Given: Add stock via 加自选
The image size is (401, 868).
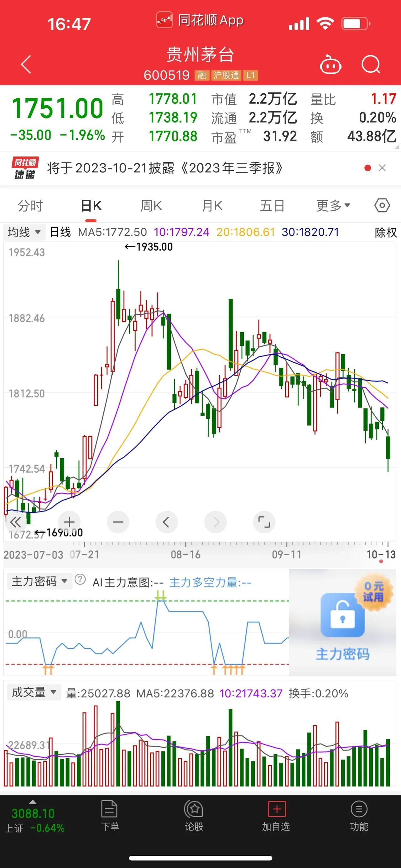Looking at the screenshot, I should coord(276,815).
